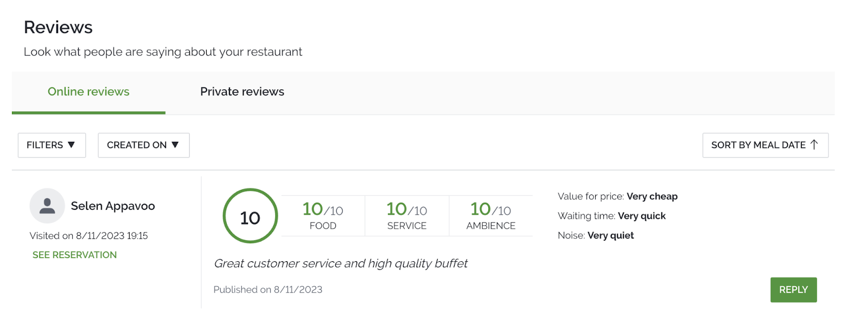Open the Filters dropdown
This screenshot has height=317, width=868.
52,145
